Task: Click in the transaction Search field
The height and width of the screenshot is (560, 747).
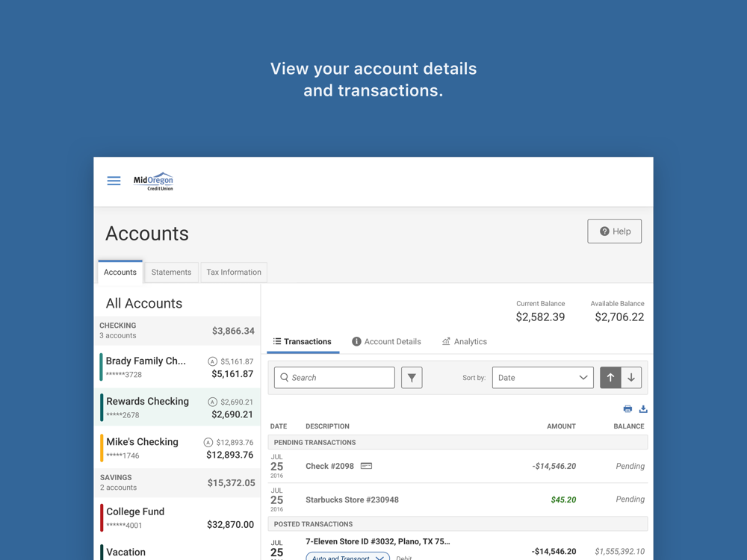Action: click(335, 378)
